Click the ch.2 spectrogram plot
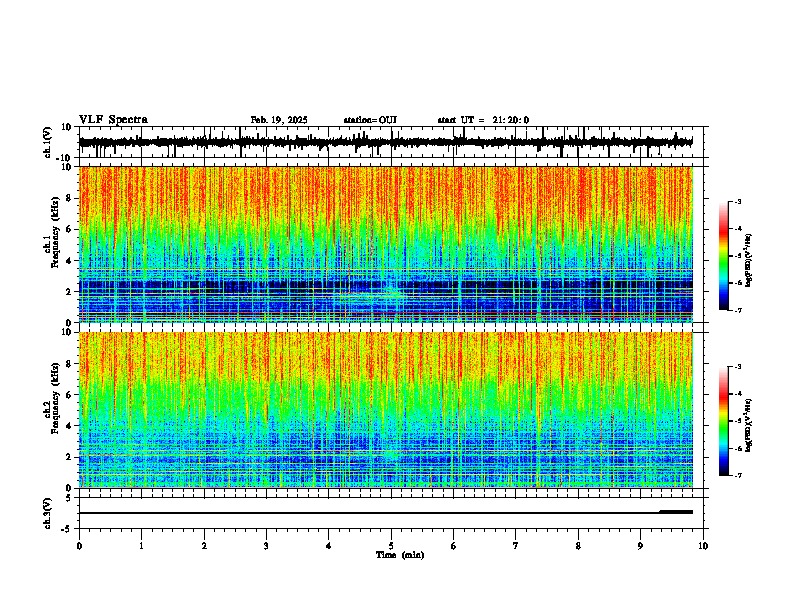 click(385, 410)
